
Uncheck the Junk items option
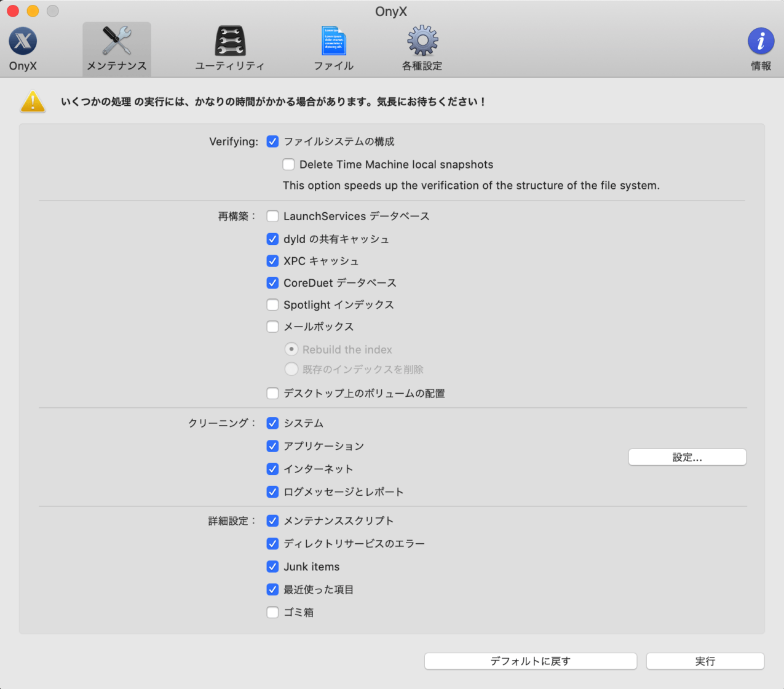[x=272, y=567]
